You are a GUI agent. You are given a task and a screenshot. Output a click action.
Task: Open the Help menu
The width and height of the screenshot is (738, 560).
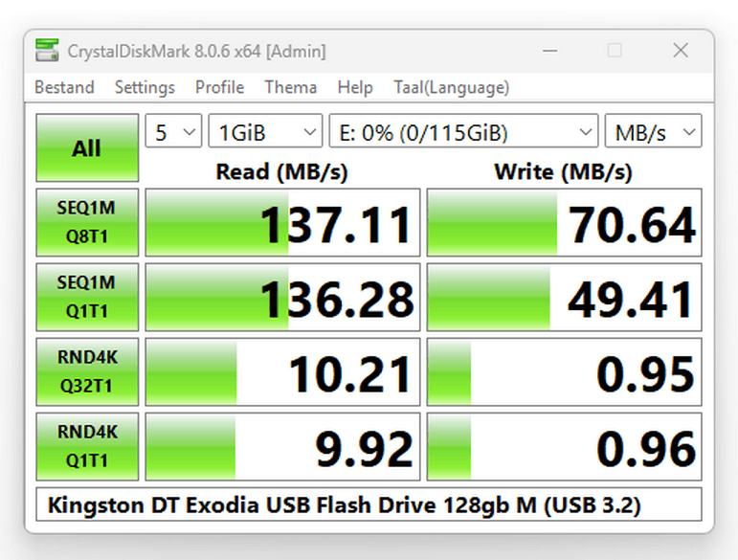355,87
